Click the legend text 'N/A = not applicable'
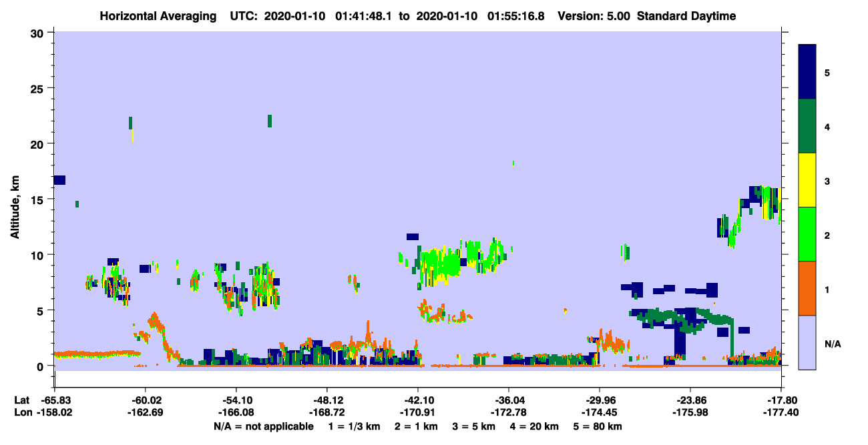The image size is (868, 445). 264,426
